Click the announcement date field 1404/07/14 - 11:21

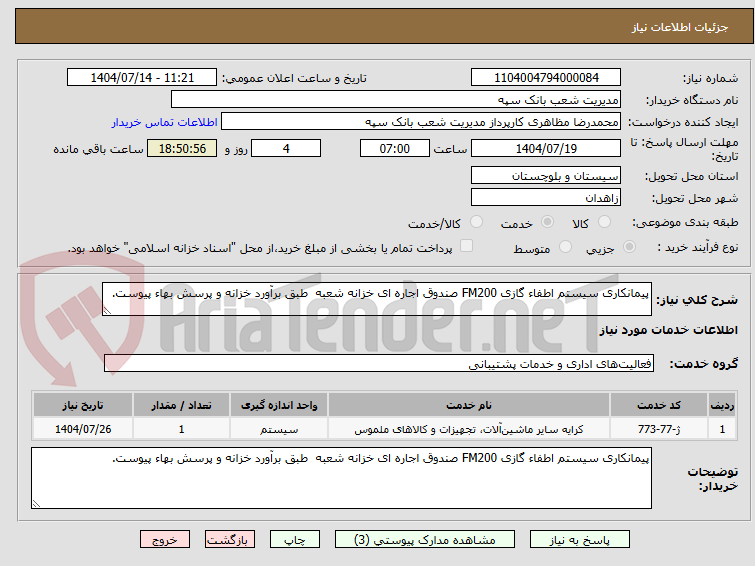click(142, 77)
